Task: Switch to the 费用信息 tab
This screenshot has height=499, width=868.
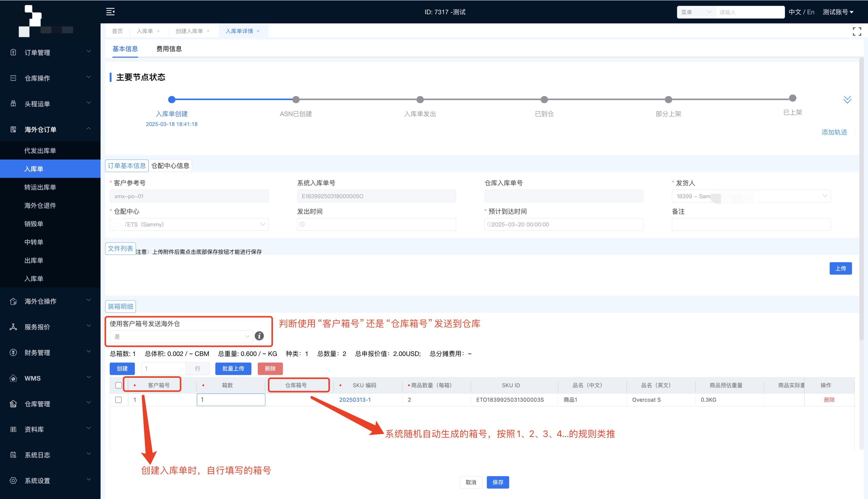Action: 169,49
